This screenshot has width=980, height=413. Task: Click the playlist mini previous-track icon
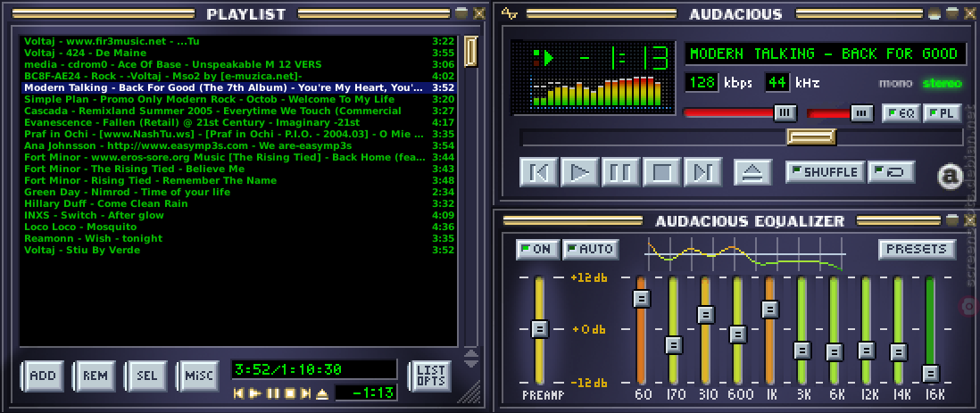pyautogui.click(x=238, y=393)
